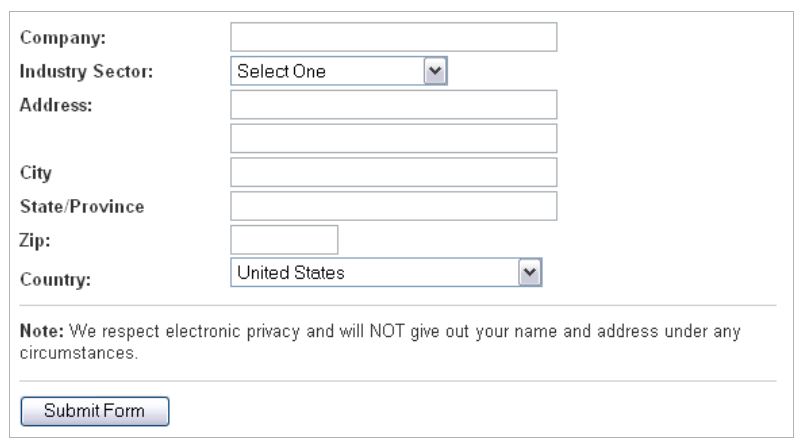Image resolution: width=804 pixels, height=446 pixels.
Task: Click the 'Zip:' label
Action: coord(36,242)
